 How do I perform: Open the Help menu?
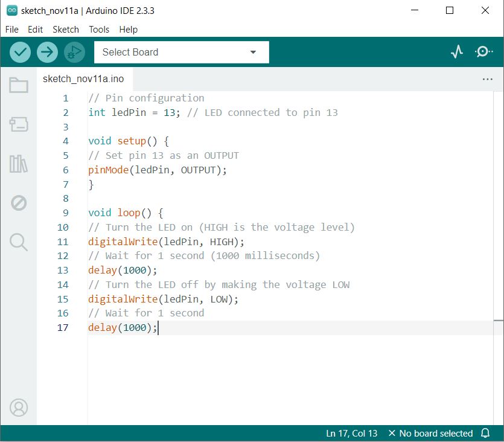(128, 30)
